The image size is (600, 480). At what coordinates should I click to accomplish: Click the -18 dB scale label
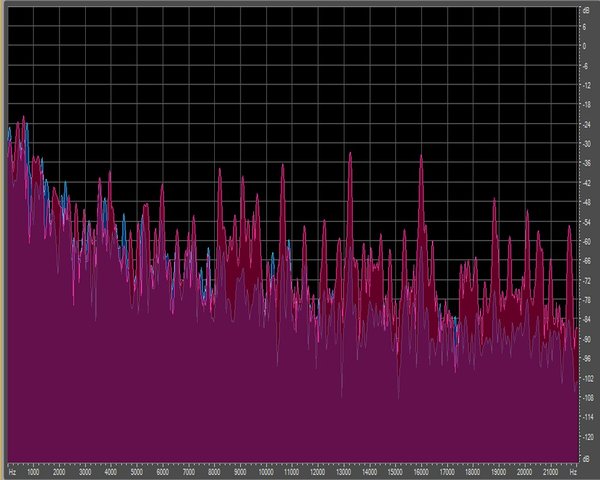coord(586,105)
